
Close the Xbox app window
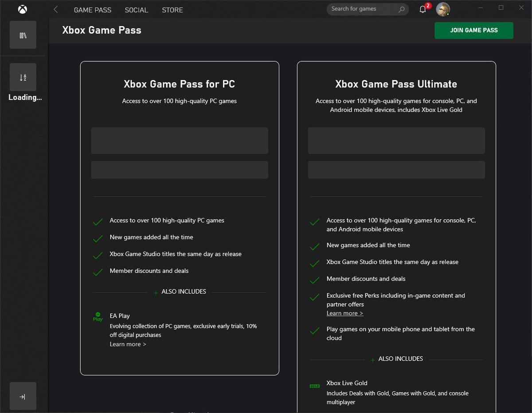521,8
